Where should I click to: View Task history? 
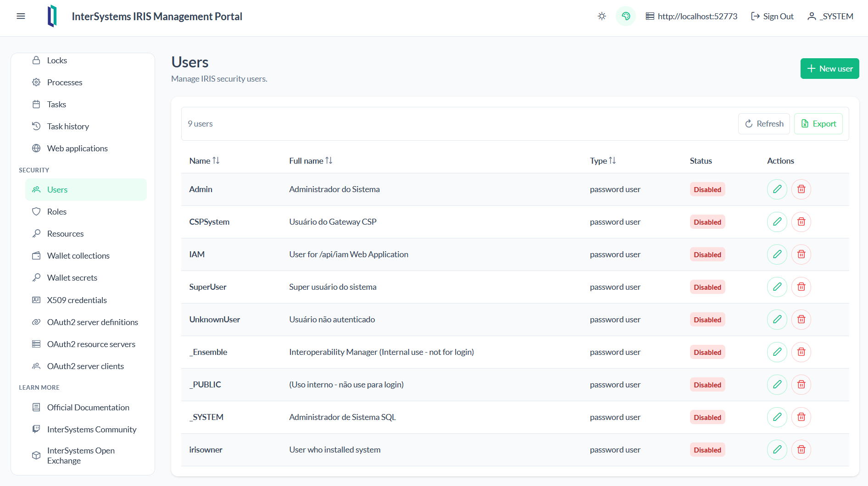point(86,127)
